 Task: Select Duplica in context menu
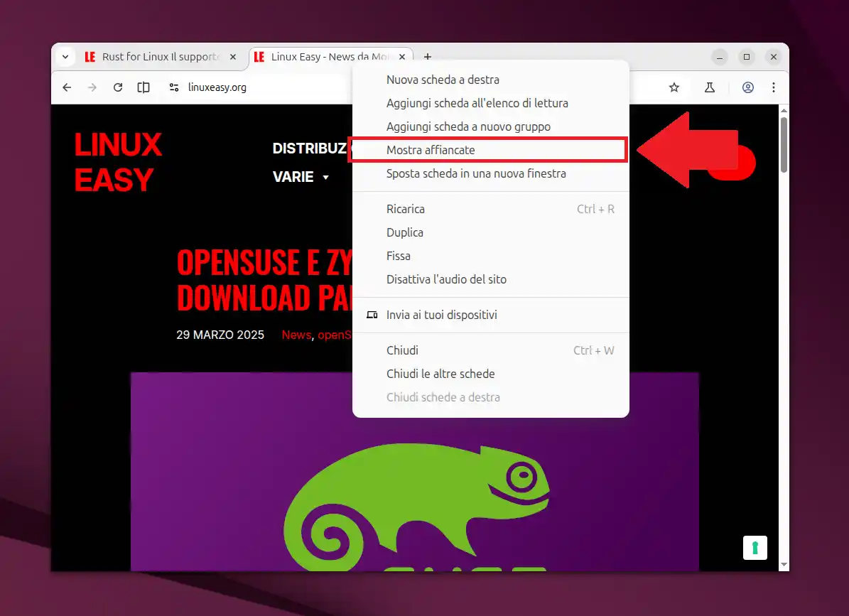point(490,233)
